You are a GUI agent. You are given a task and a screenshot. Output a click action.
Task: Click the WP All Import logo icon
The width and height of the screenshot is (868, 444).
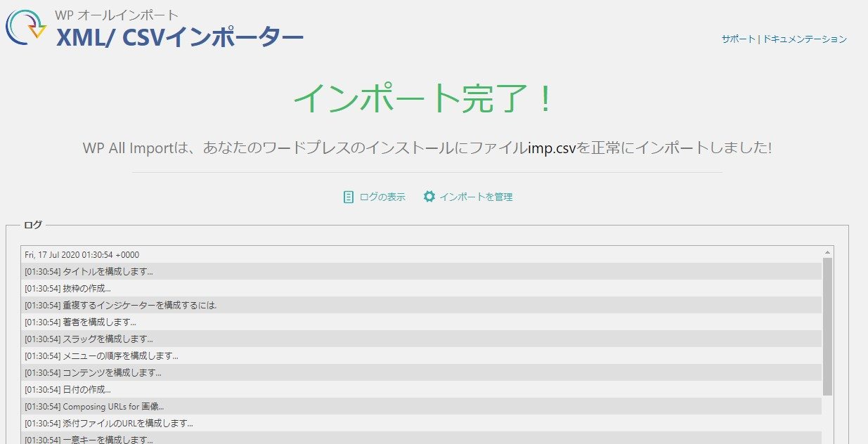27,28
